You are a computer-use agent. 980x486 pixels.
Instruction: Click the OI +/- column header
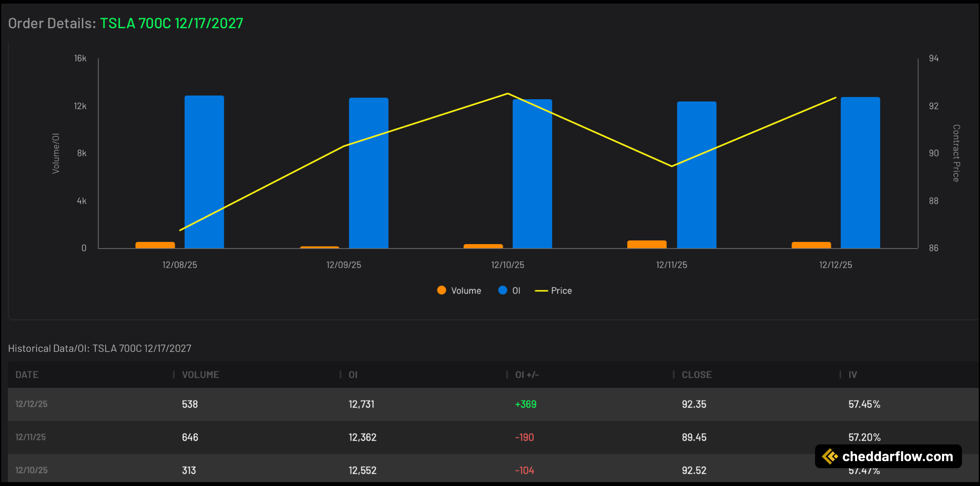pos(527,375)
